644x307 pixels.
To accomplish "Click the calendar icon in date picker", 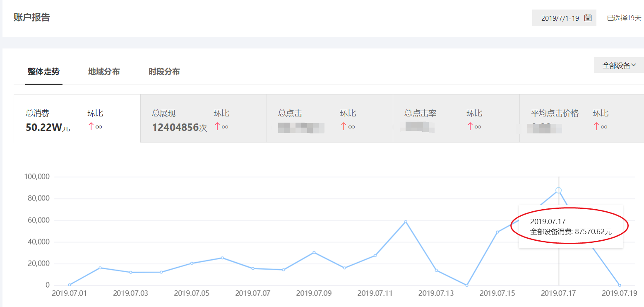I will point(588,18).
